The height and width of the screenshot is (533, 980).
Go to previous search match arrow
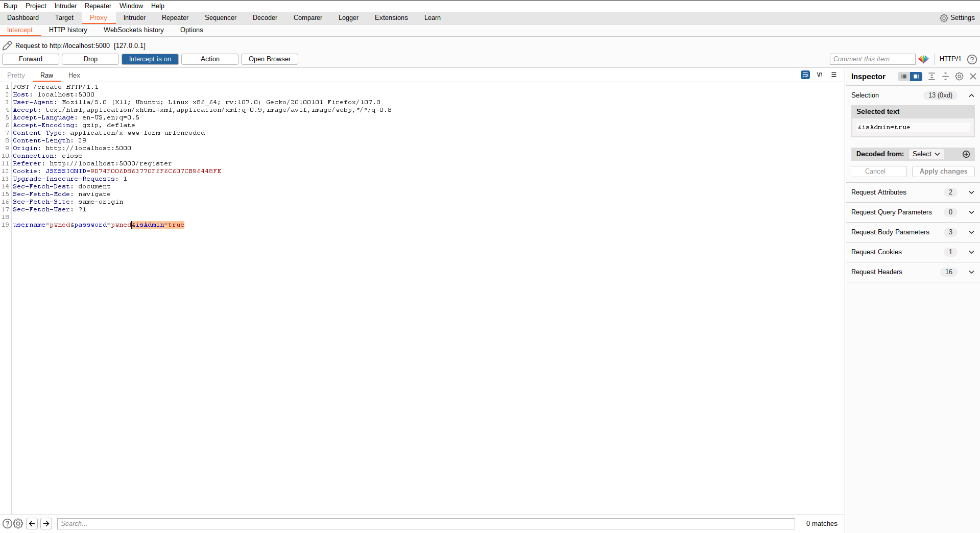32,523
